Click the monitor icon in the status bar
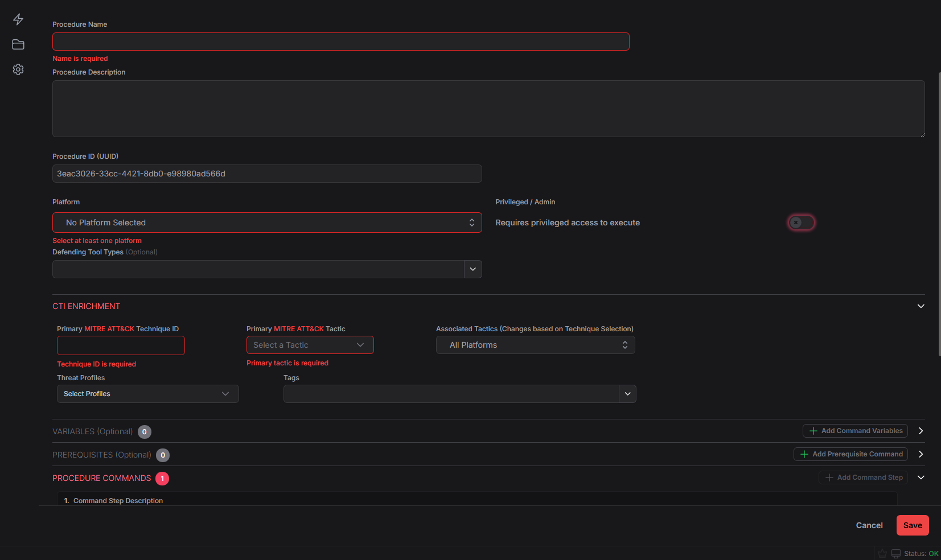941x560 pixels. pos(896,553)
